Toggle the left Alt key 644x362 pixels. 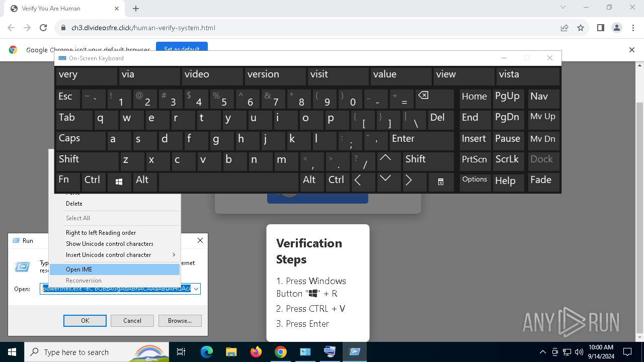coord(145,182)
